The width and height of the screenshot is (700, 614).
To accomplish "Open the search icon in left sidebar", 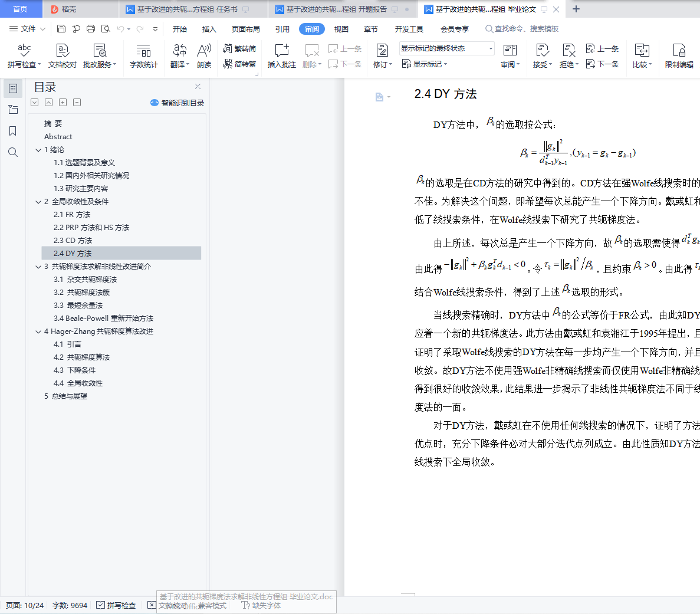I will [x=13, y=152].
